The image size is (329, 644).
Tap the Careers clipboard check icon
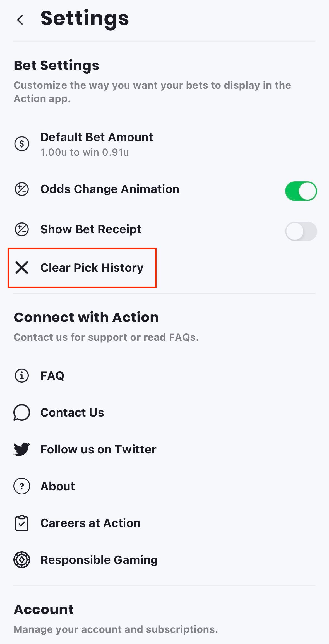pyautogui.click(x=22, y=523)
